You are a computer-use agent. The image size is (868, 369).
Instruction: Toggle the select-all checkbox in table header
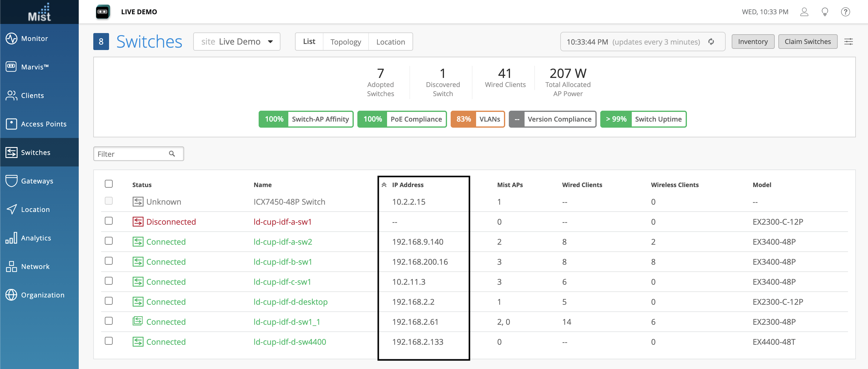click(x=108, y=184)
